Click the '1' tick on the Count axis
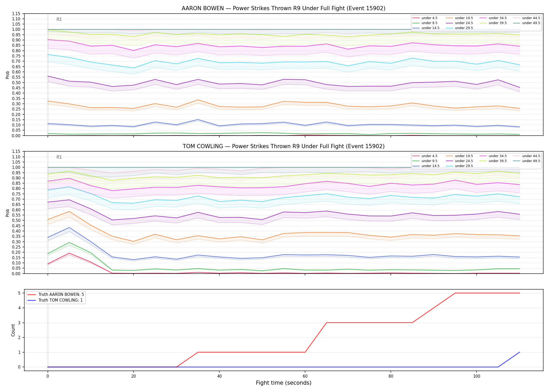This screenshot has height=392, width=549. [19, 352]
